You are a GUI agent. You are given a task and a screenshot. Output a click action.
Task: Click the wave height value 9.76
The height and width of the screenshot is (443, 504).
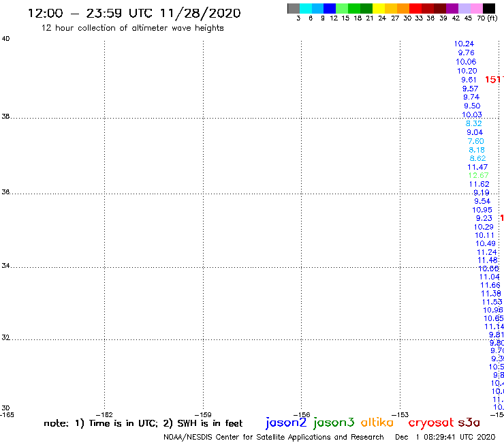click(466, 52)
